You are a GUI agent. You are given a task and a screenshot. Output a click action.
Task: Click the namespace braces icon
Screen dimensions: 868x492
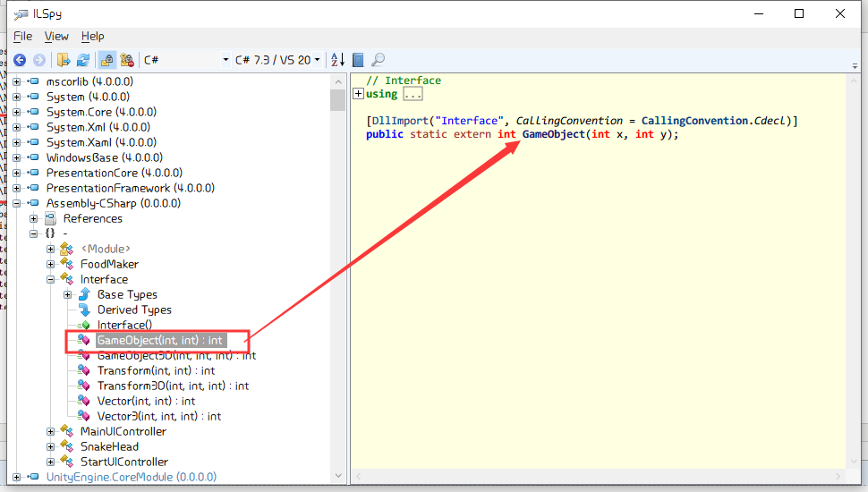(50, 233)
